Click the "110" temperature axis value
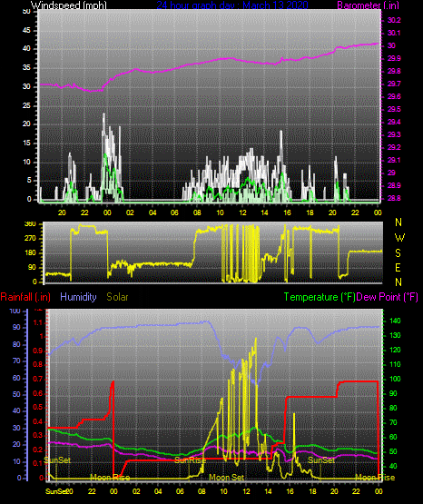 pos(395,364)
